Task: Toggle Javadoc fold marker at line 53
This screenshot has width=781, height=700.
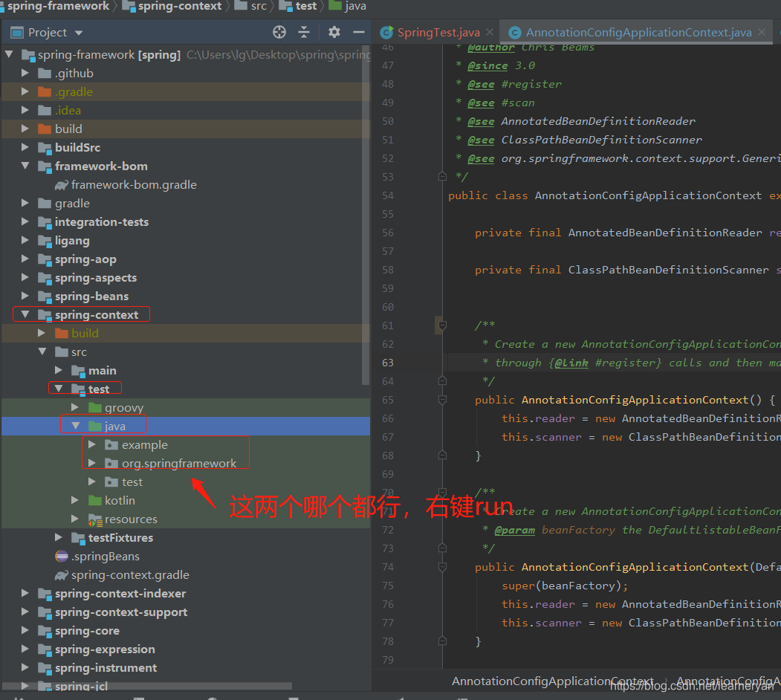Action: click(442, 176)
